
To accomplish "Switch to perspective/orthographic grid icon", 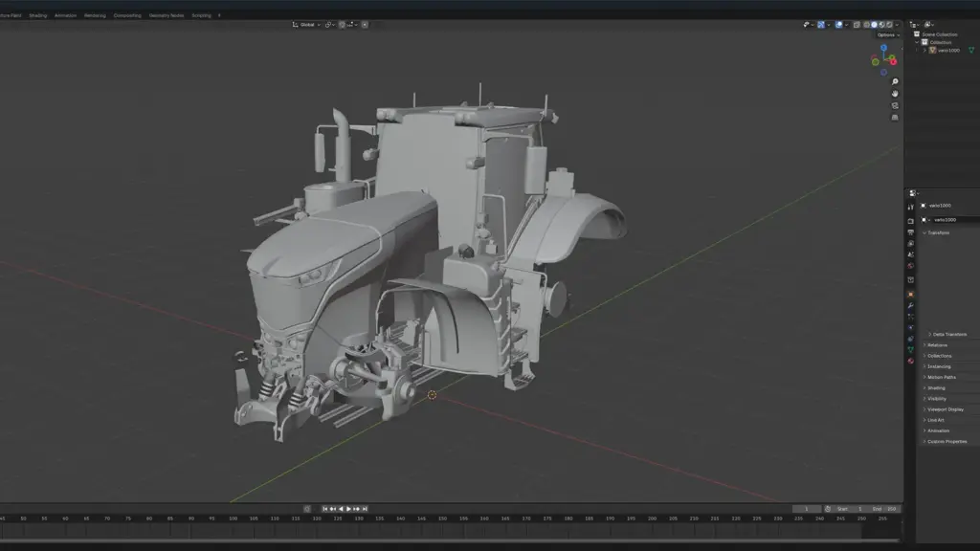I will point(895,117).
